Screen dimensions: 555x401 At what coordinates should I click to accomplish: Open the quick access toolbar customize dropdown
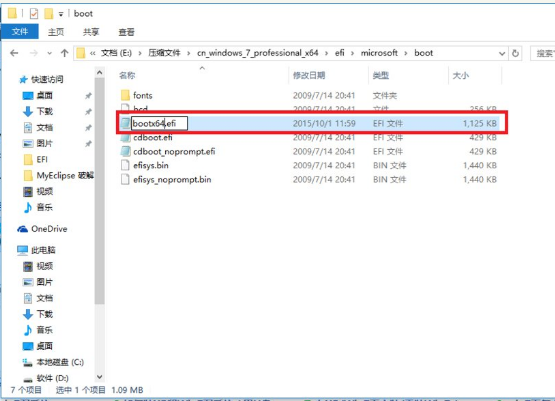61,14
